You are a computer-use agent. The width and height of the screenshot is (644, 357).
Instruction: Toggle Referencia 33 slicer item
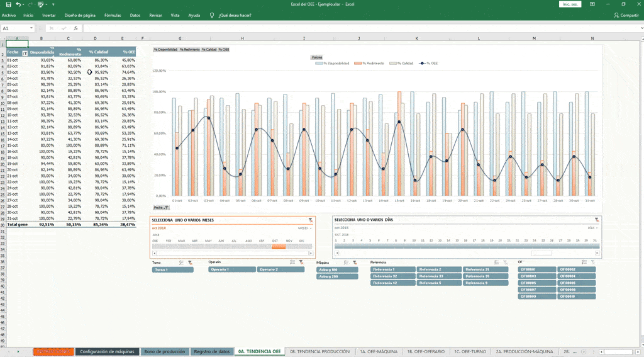(439, 276)
